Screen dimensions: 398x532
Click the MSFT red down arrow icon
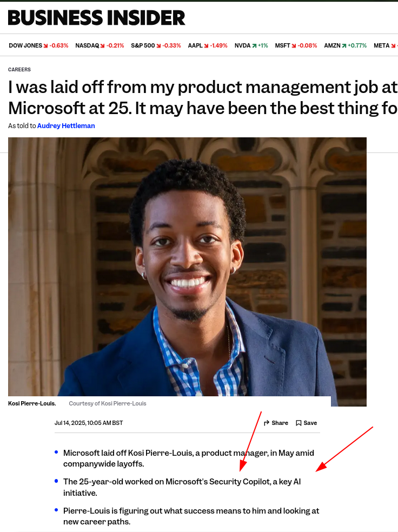click(x=294, y=46)
